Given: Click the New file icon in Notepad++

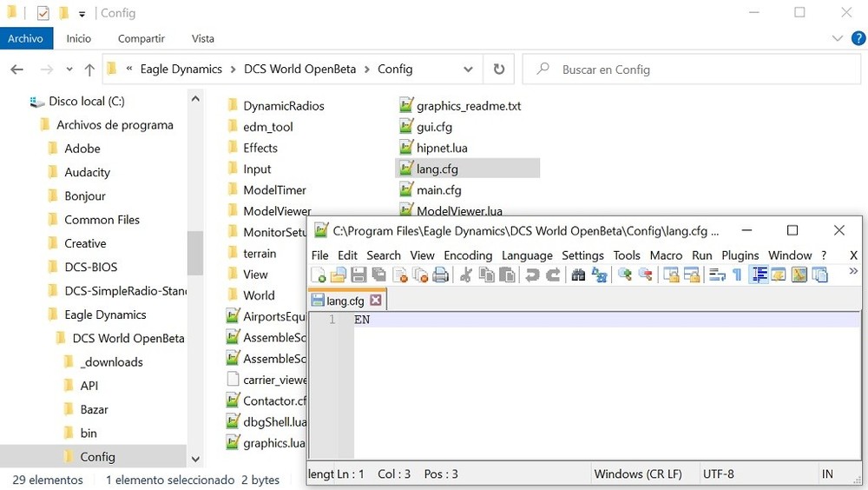Looking at the screenshot, I should tap(319, 275).
